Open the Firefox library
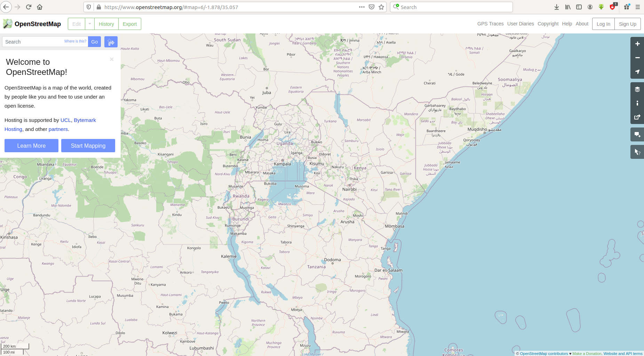This screenshot has height=356, width=644. (x=568, y=7)
